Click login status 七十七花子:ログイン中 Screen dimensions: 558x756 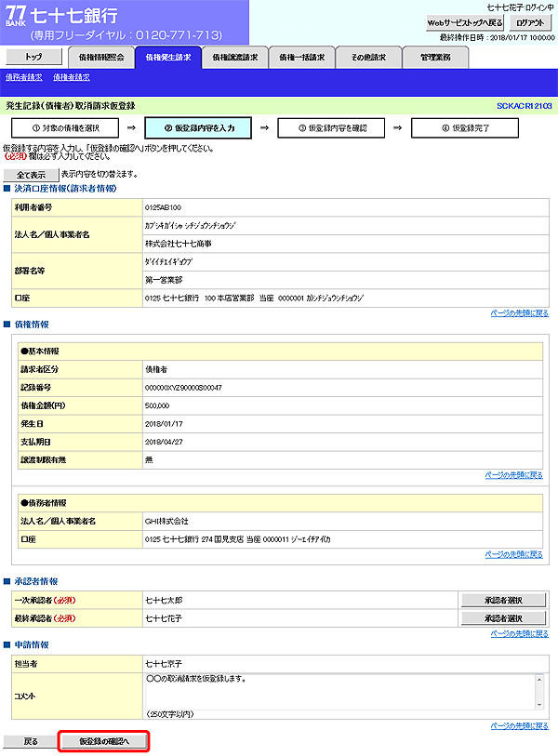point(520,7)
